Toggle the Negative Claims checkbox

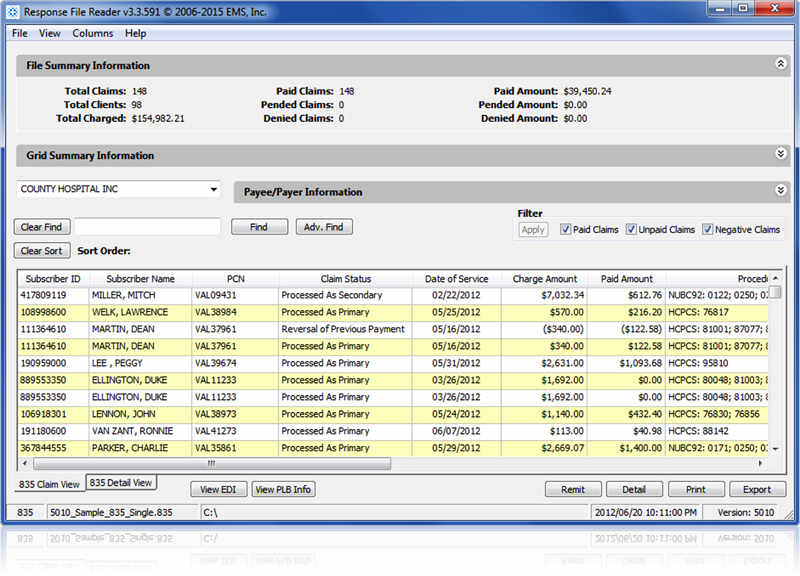point(708,229)
